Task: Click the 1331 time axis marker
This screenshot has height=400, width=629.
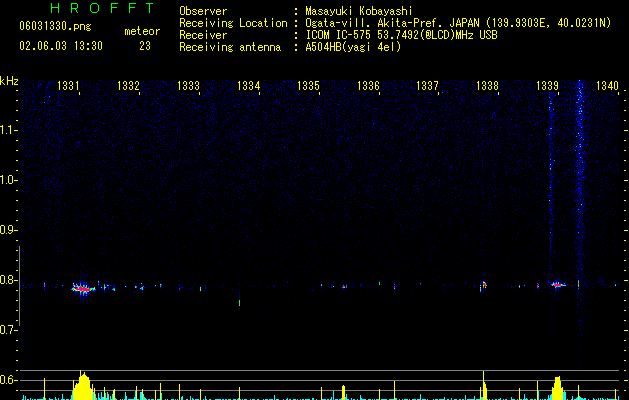Action: coord(68,85)
